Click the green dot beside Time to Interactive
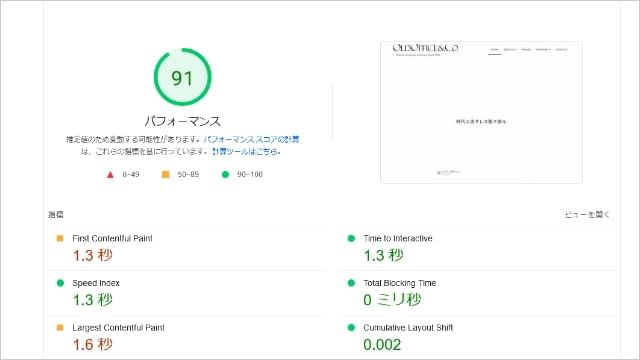Image resolution: width=640 pixels, height=360 pixels. tap(351, 238)
